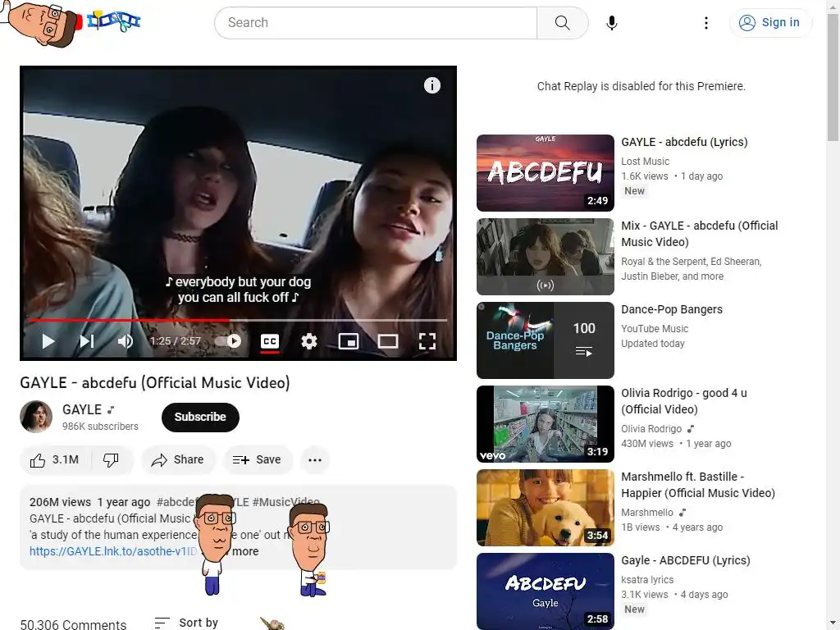Skip to next video with next button
The width and height of the screenshot is (840, 630).
[87, 341]
